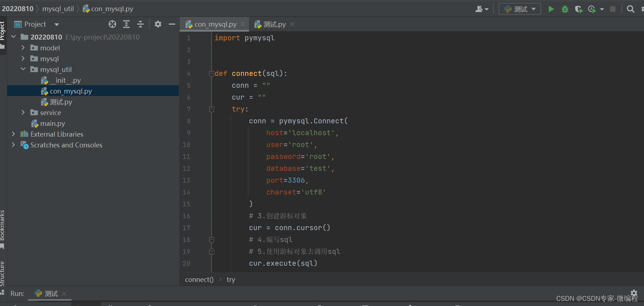
Task: Expand the mysql folder
Action: [x=23, y=58]
